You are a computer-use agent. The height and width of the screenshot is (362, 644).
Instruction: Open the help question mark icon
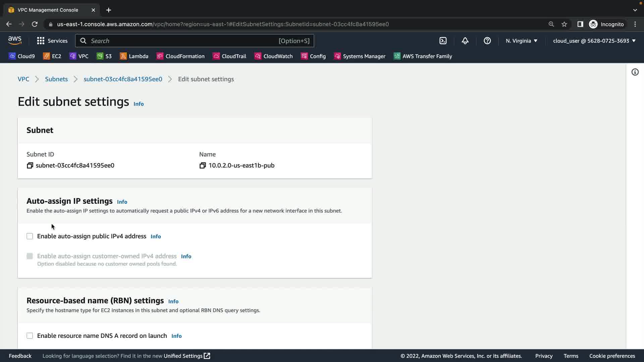click(x=487, y=41)
